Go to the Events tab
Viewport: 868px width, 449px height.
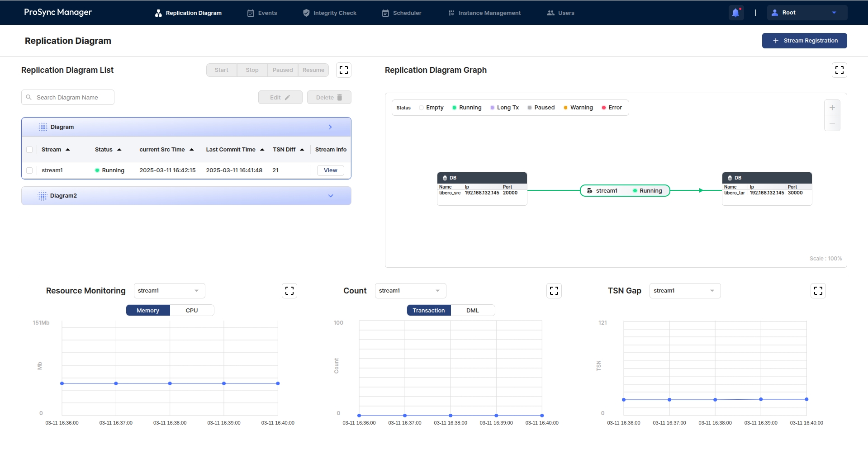pyautogui.click(x=262, y=13)
